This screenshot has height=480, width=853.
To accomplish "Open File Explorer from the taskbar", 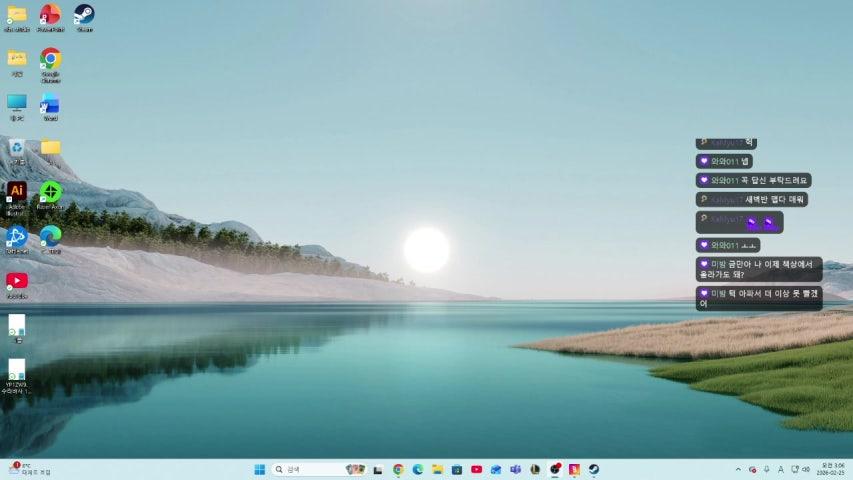I will 437,469.
